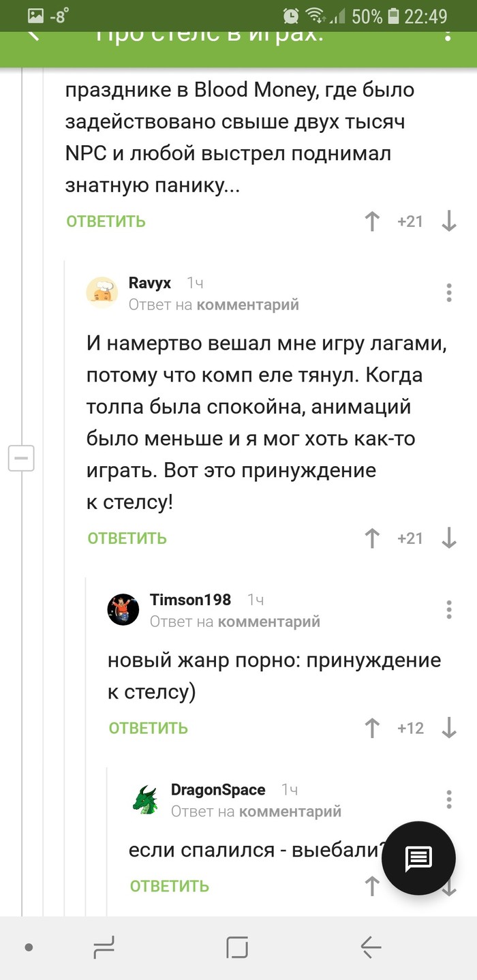Collapse the comment thread with minus box
477x980 pixels.
[x=21, y=458]
